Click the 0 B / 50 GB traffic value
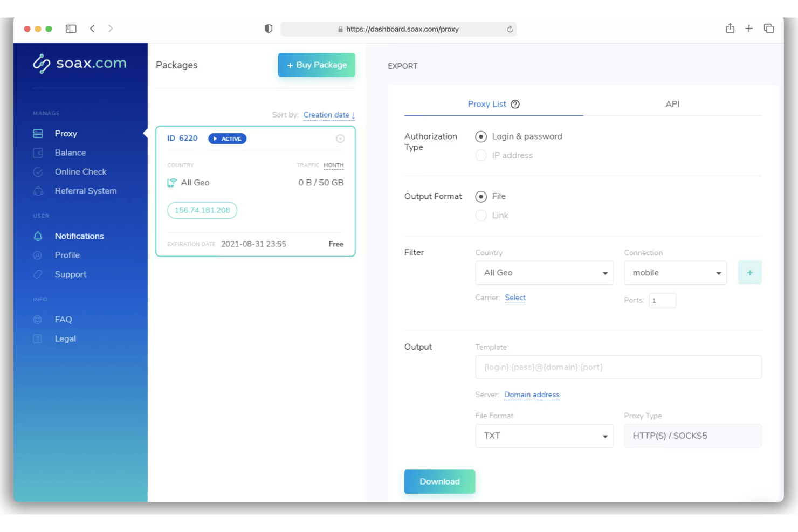 321,183
